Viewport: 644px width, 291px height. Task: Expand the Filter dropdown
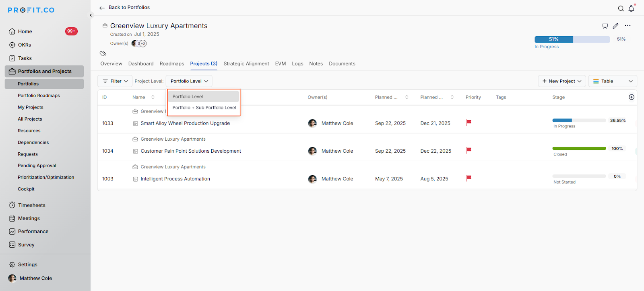coord(115,81)
